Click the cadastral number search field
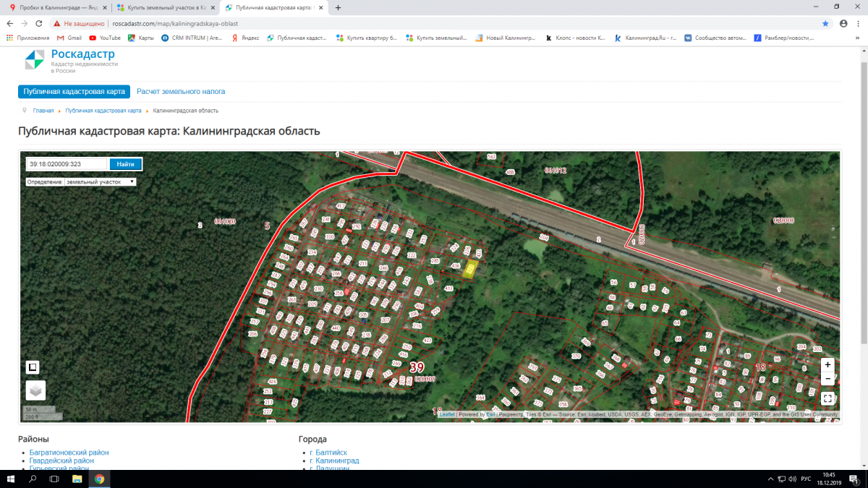 (67, 164)
